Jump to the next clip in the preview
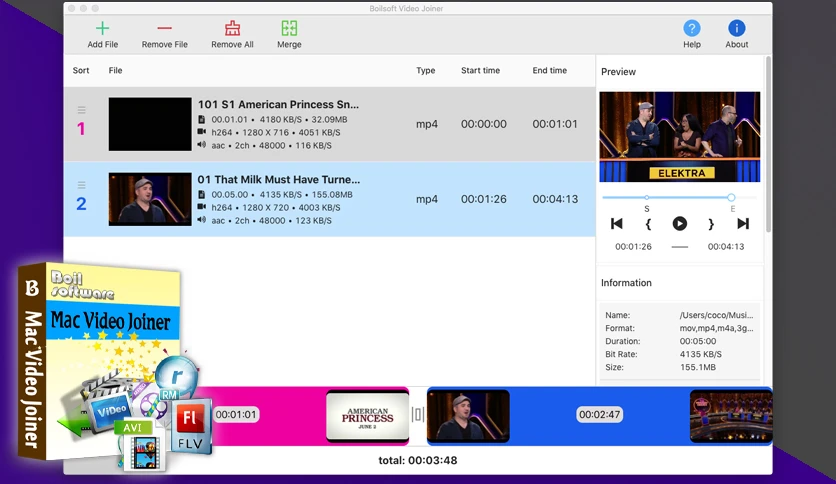Image resolution: width=836 pixels, height=484 pixels. coord(743,223)
